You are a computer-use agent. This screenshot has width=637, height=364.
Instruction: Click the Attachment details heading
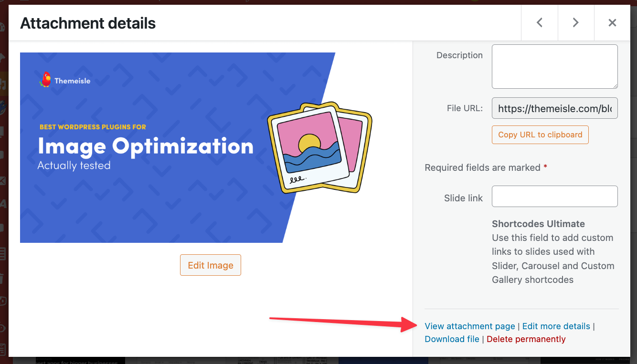pos(87,23)
